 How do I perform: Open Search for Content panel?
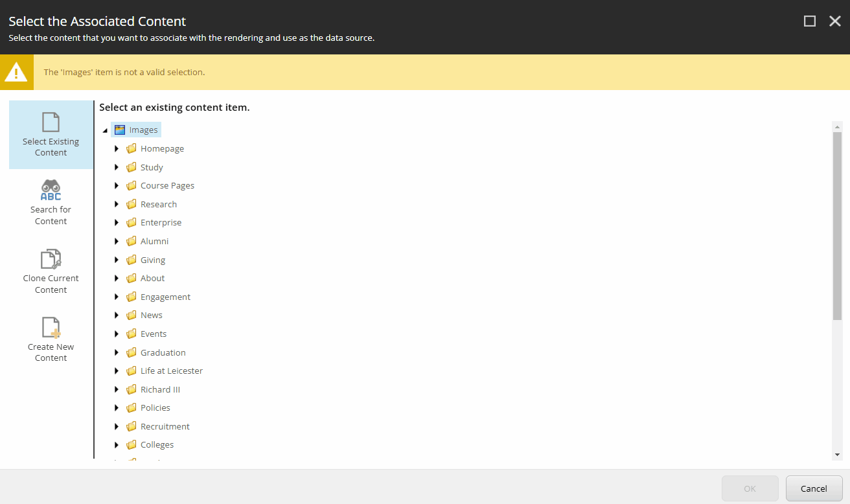click(51, 203)
